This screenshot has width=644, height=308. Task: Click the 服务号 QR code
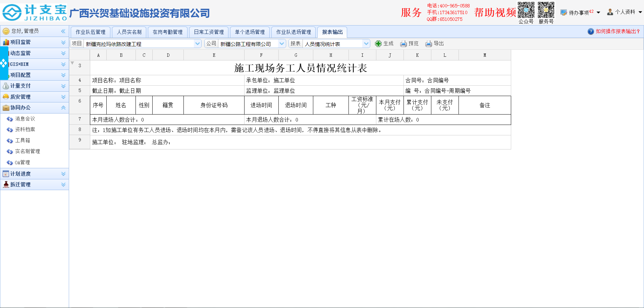click(546, 10)
